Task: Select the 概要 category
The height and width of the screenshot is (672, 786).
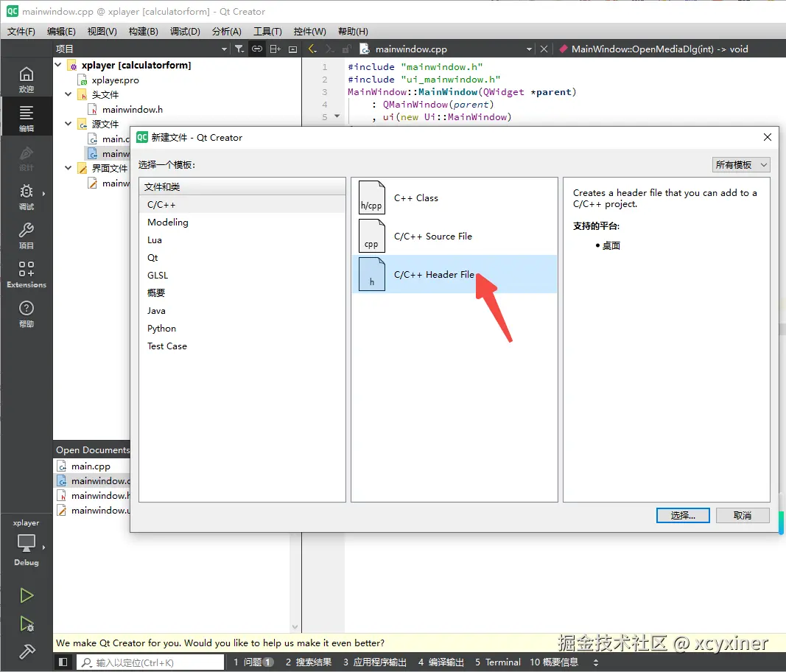Action: (x=242, y=293)
